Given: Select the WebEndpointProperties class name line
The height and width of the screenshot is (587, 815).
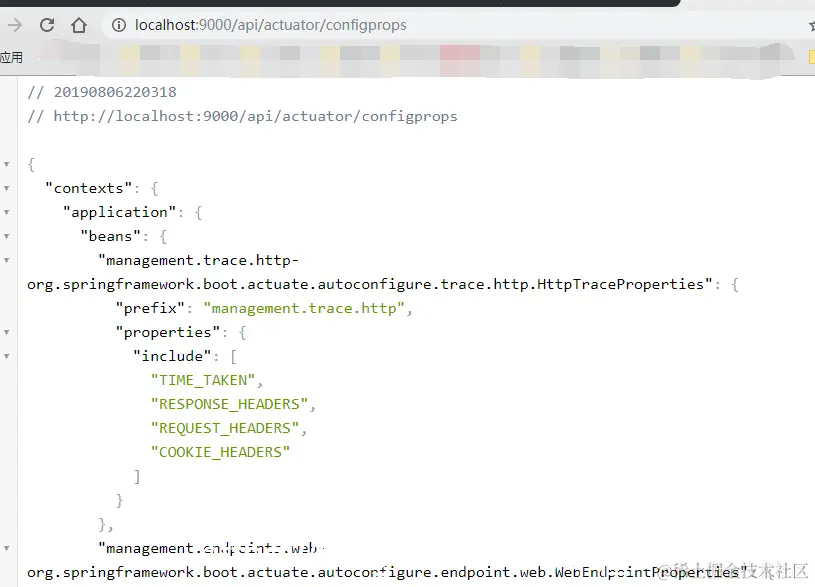Looking at the screenshot, I should pos(387,572).
